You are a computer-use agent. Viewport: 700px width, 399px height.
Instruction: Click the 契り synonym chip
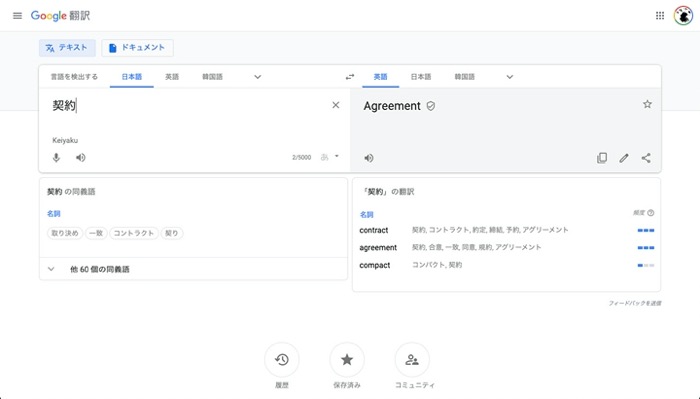[172, 233]
